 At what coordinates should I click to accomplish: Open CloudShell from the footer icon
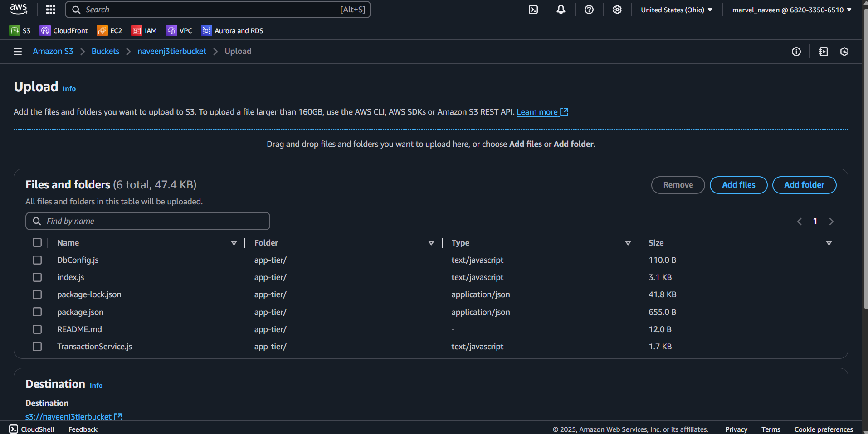(x=14, y=429)
